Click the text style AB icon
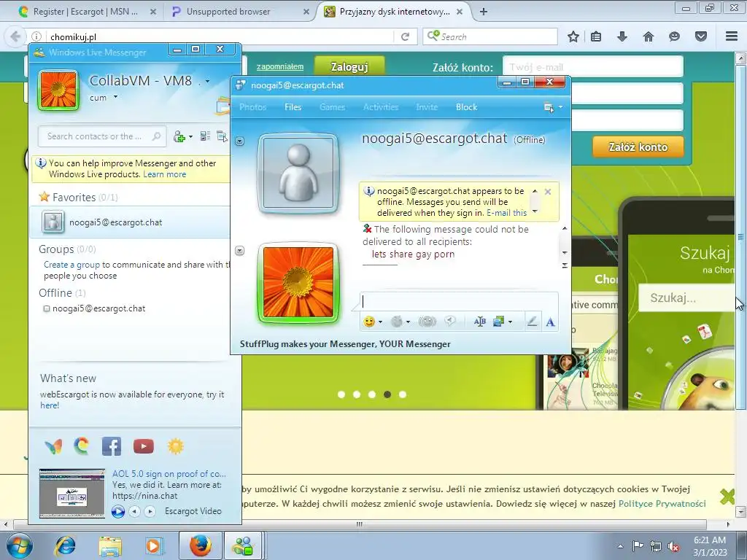The image size is (747, 560). 479,322
